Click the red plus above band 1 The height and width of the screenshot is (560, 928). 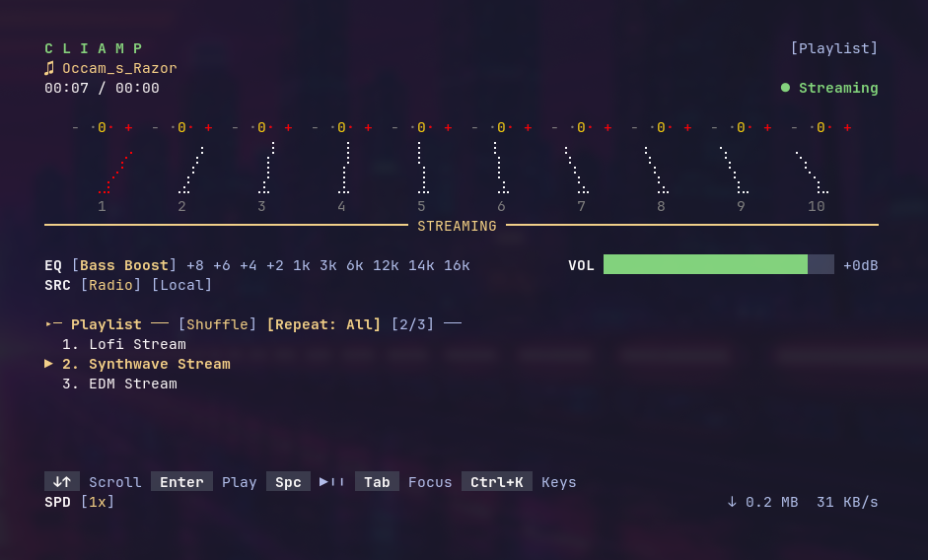(x=128, y=127)
